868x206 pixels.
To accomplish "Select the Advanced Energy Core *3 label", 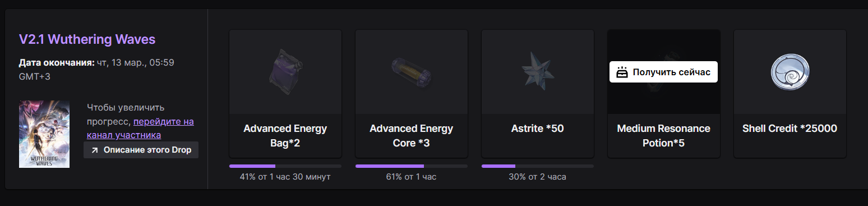I will (411, 136).
